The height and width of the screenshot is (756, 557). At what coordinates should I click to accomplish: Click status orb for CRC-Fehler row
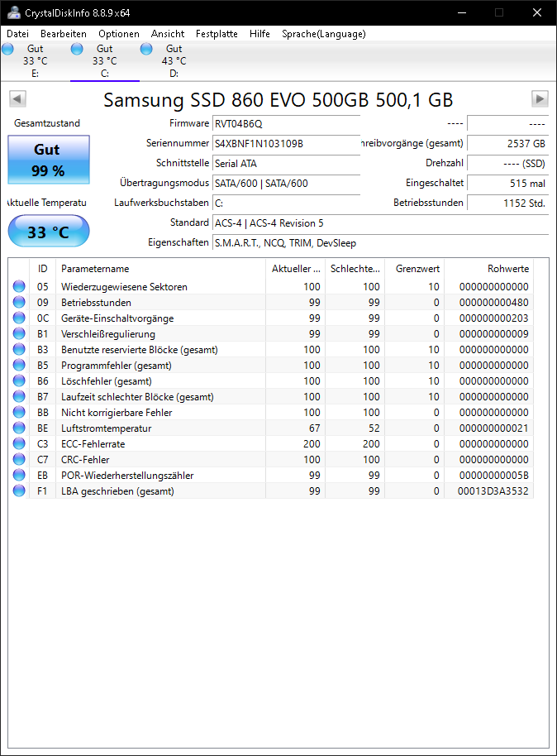(x=19, y=460)
